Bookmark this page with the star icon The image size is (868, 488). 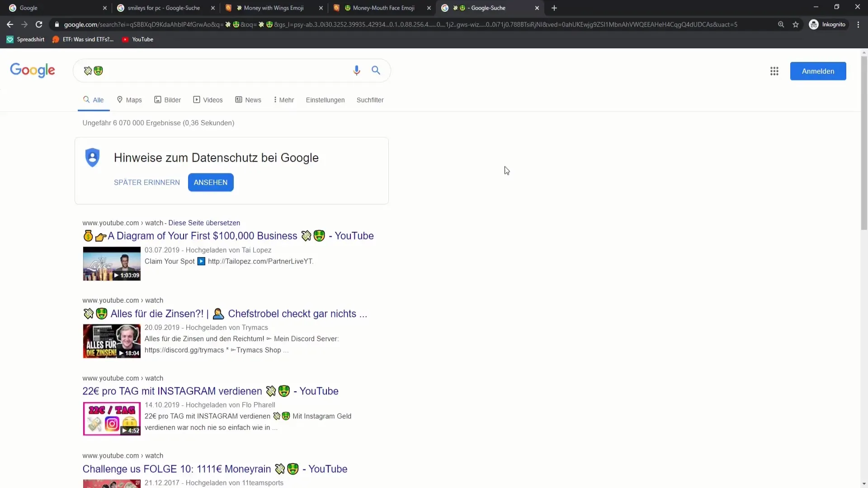796,24
